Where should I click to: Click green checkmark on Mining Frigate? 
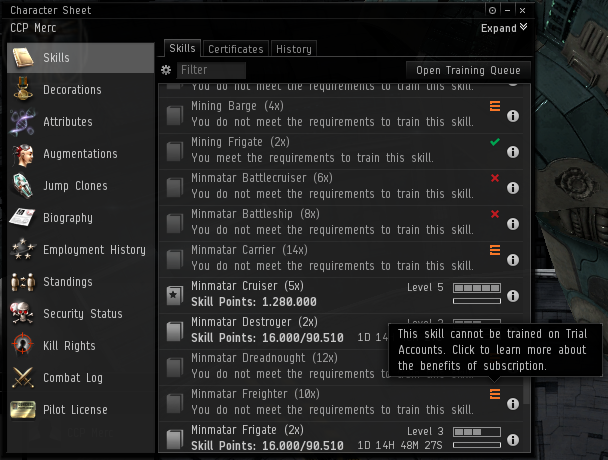coord(495,142)
